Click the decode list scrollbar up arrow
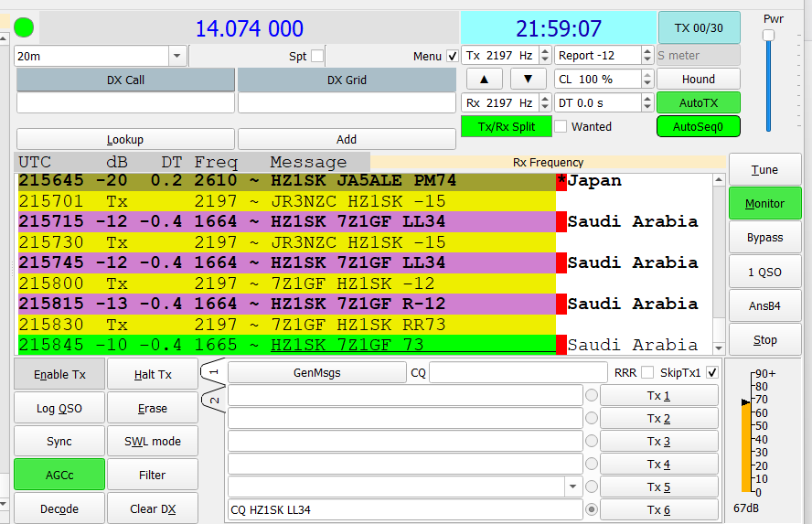 pos(718,179)
